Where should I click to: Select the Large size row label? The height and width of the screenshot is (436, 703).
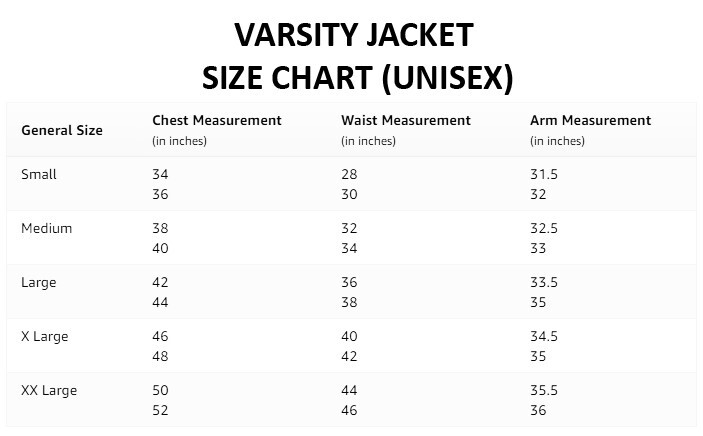tap(39, 283)
